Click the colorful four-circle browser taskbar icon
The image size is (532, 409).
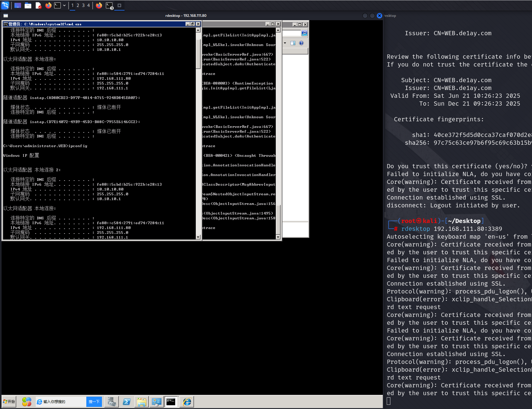point(26,401)
